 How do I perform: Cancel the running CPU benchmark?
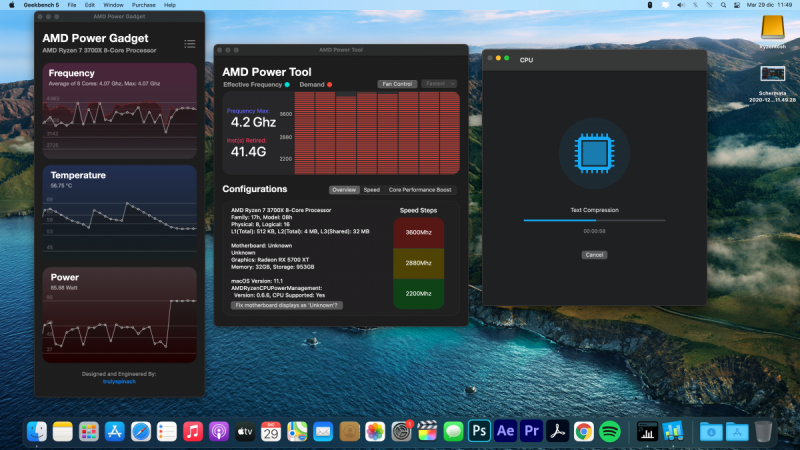tap(594, 255)
